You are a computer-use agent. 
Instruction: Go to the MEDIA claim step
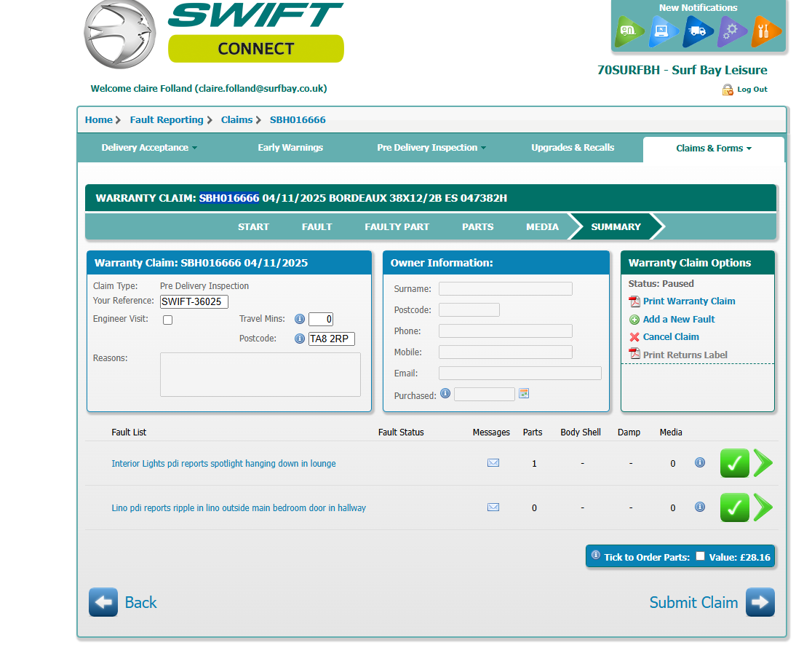tap(542, 227)
